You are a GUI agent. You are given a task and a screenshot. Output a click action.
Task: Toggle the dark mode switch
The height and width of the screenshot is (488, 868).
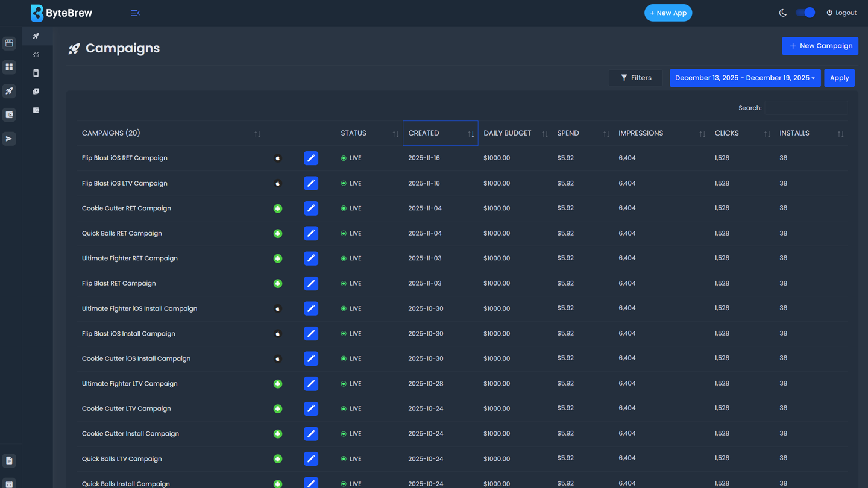[805, 13]
